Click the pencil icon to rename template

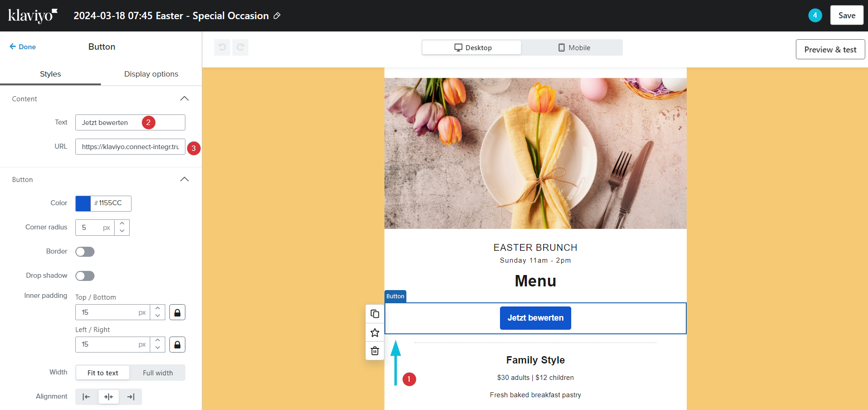click(277, 16)
